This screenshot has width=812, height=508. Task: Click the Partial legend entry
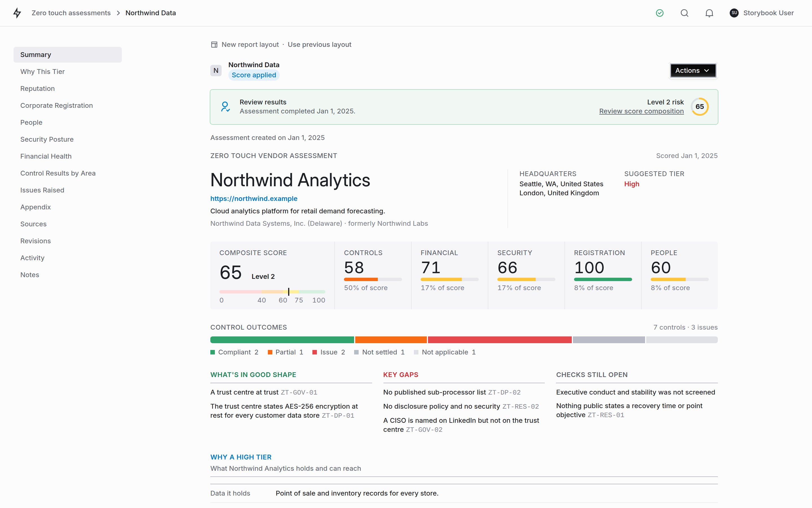coord(286,352)
